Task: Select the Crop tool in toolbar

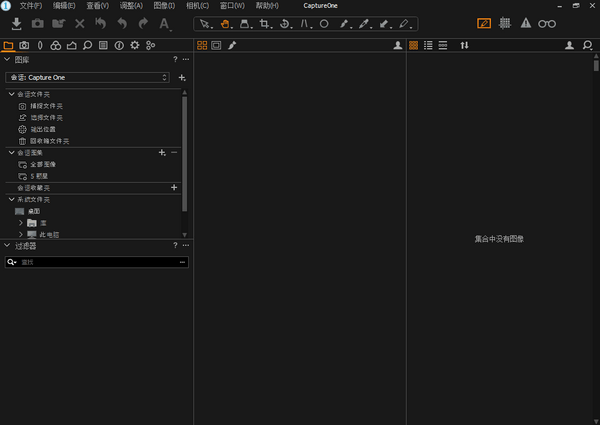Action: click(265, 23)
